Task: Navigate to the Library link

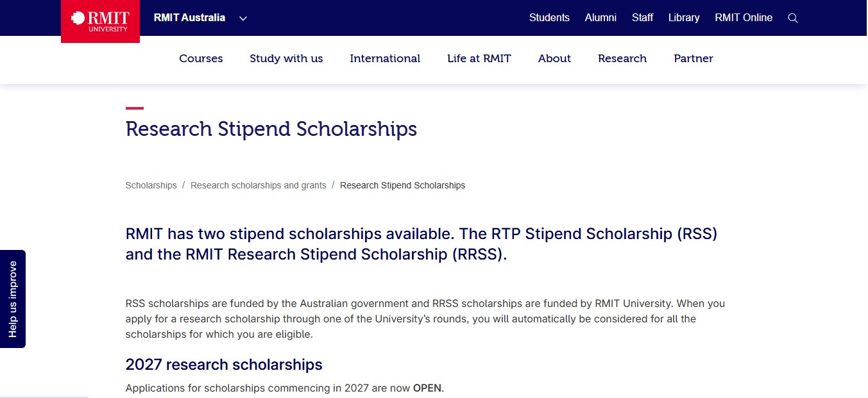Action: point(684,18)
